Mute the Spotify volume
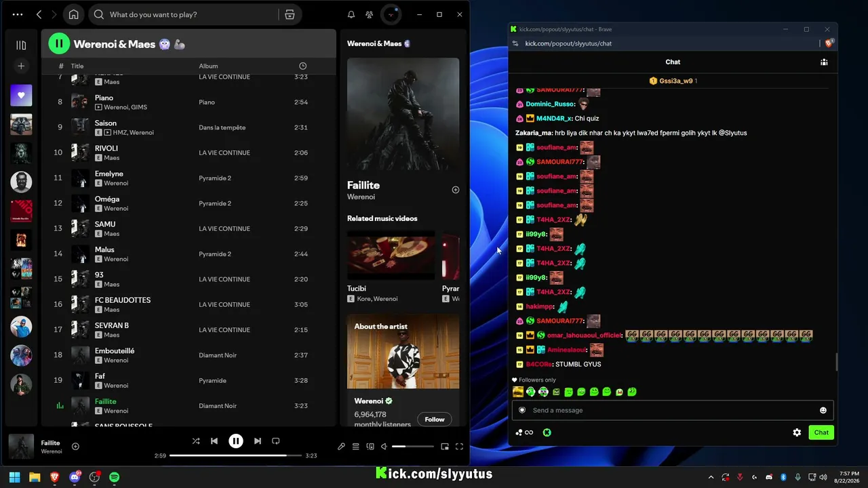 click(384, 447)
